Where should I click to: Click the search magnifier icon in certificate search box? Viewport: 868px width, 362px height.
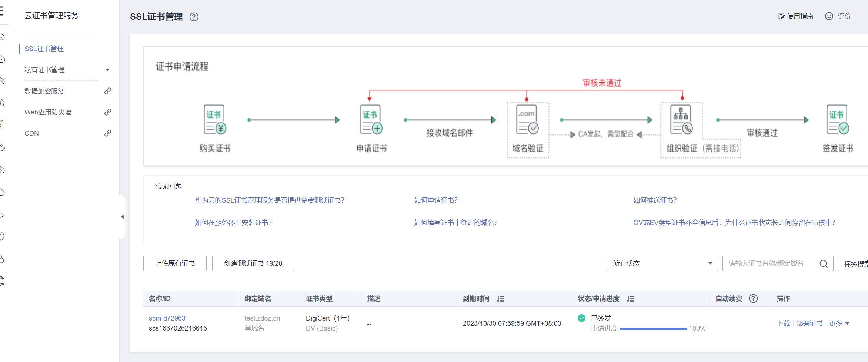click(824, 263)
